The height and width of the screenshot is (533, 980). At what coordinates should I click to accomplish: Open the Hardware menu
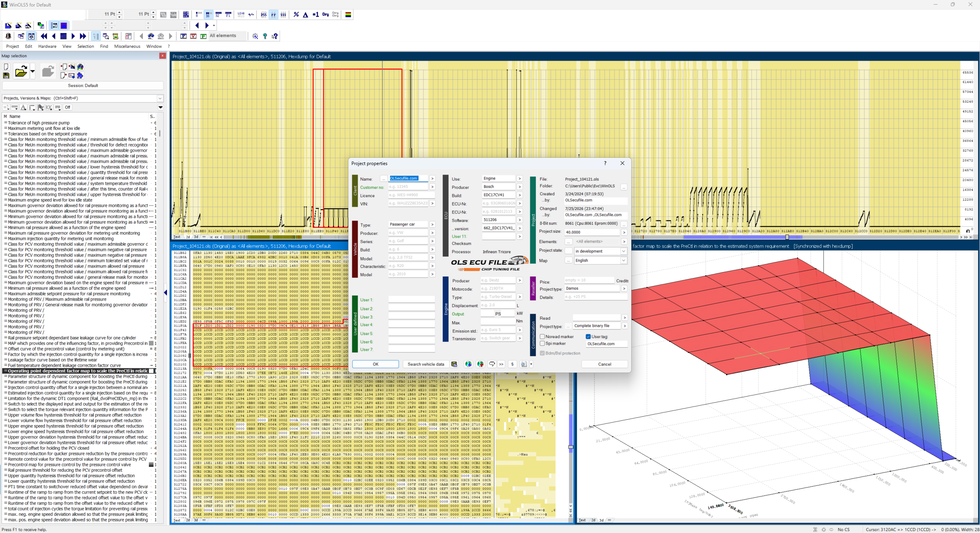(x=47, y=46)
